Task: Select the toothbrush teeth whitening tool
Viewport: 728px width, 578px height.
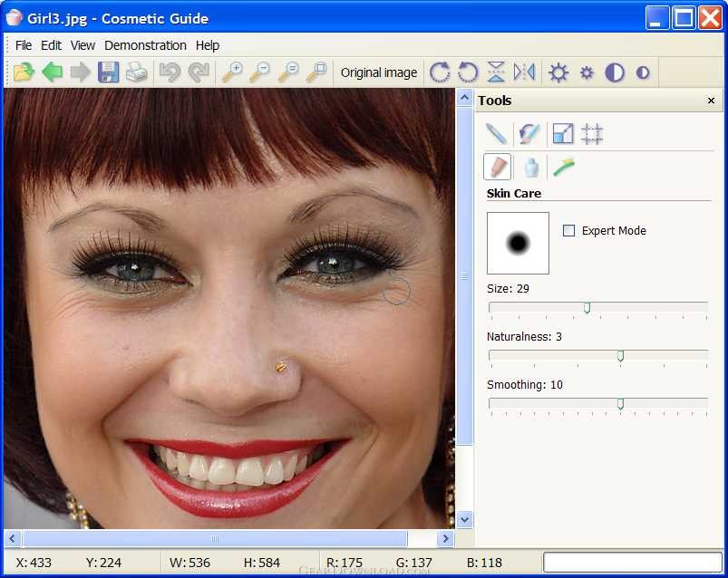Action: [x=564, y=167]
